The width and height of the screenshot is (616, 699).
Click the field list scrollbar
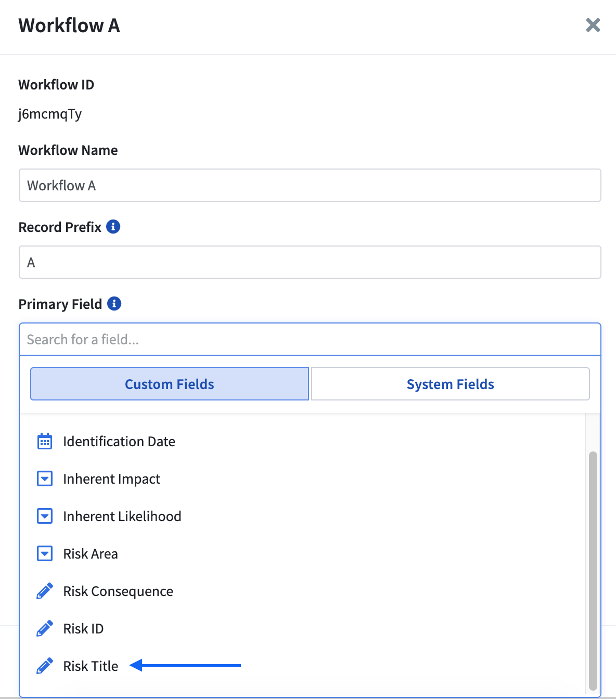(x=593, y=571)
